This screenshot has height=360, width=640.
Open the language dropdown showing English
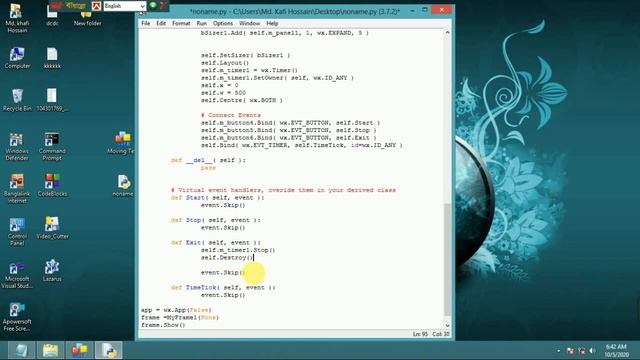[124, 6]
